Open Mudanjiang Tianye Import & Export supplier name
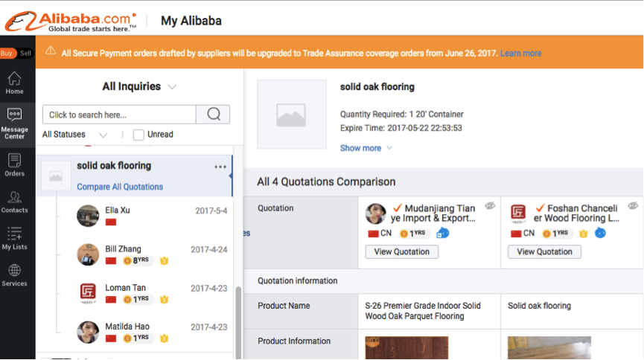 (433, 213)
